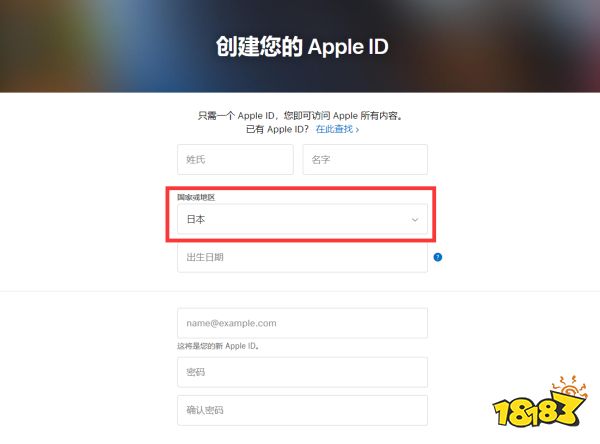The image size is (600, 444).
Task: Click the 出生日期 birth date field
Action: click(x=302, y=257)
